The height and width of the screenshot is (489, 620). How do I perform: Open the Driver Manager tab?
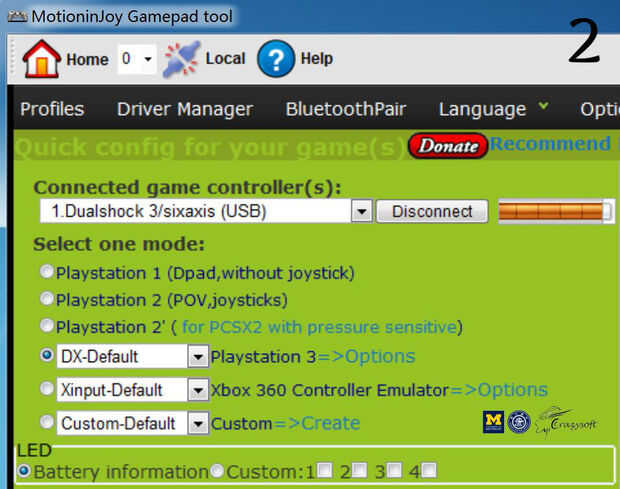tap(185, 109)
